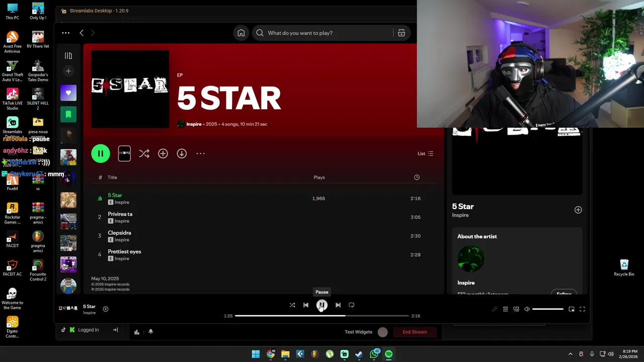The image size is (644, 362).
Task: Open more options for 5 STAR album
Action: tap(200, 154)
